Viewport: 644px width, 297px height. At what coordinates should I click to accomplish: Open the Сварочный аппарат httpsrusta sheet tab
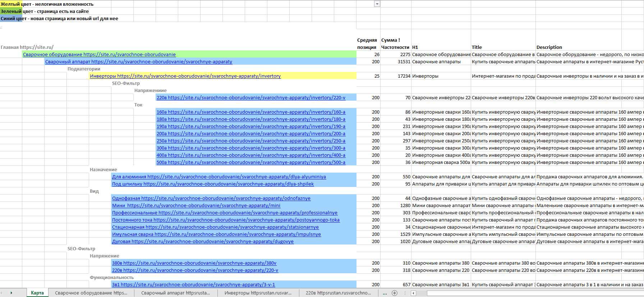pos(176,293)
